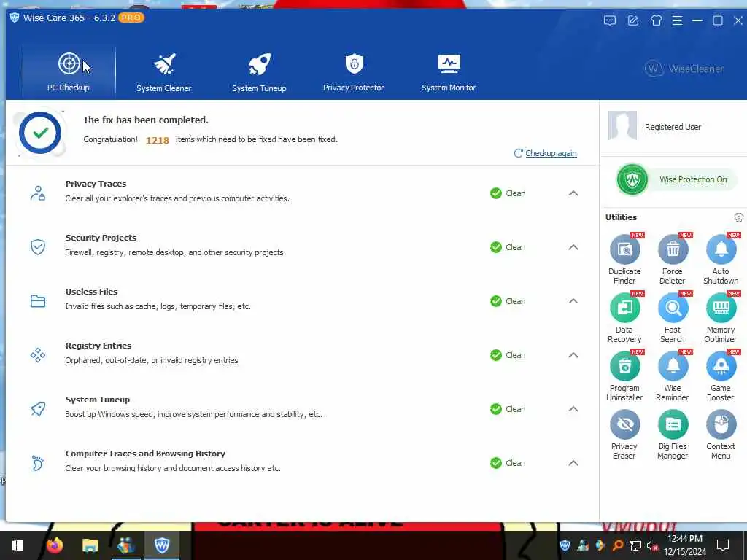Open the Privacy Eraser utility
The width and height of the screenshot is (747, 560).
[624, 435]
